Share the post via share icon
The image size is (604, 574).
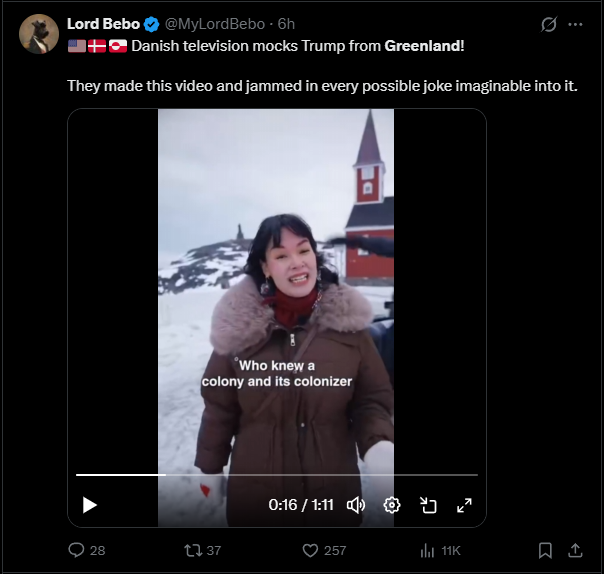coord(575,550)
